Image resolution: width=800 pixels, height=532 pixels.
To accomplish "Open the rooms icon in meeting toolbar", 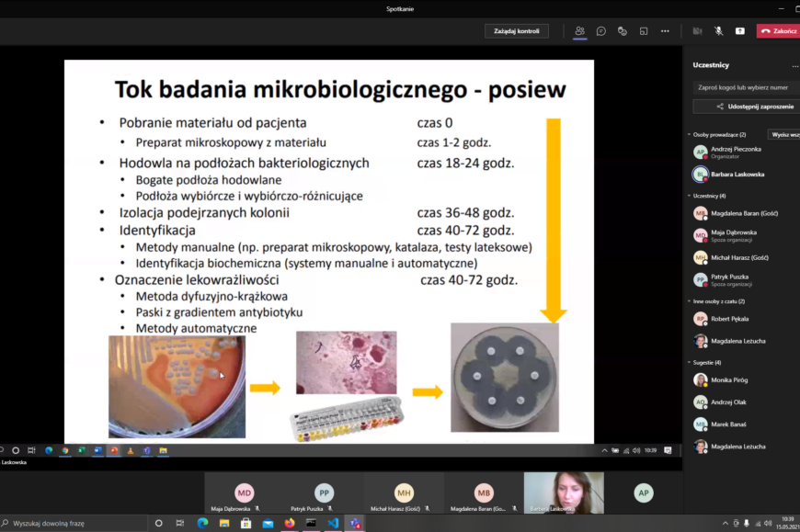I will pos(644,31).
